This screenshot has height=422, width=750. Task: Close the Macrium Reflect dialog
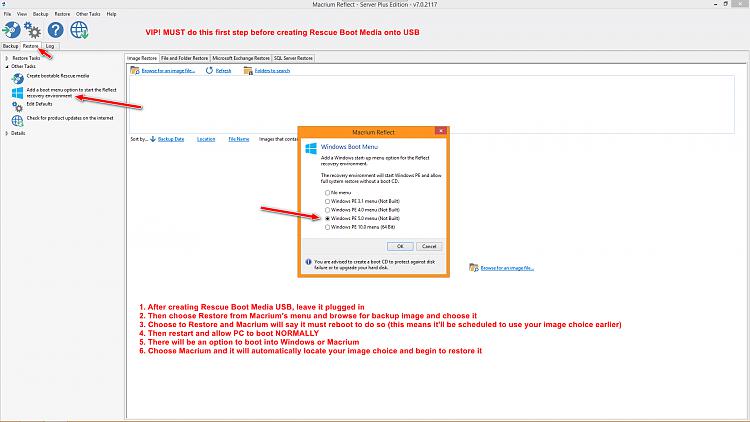[441, 131]
